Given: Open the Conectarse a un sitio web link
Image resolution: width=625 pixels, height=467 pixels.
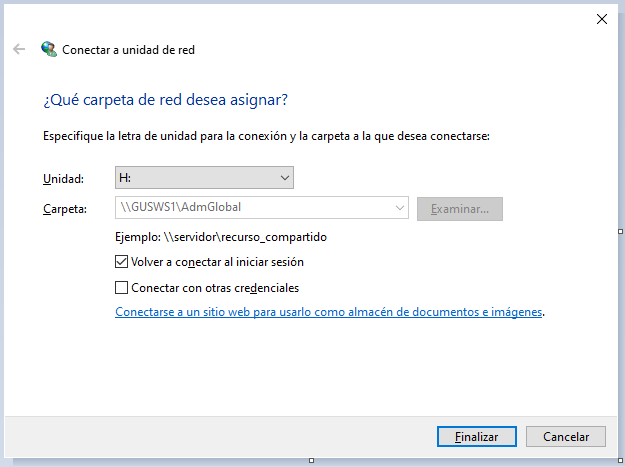Looking at the screenshot, I should point(328,312).
